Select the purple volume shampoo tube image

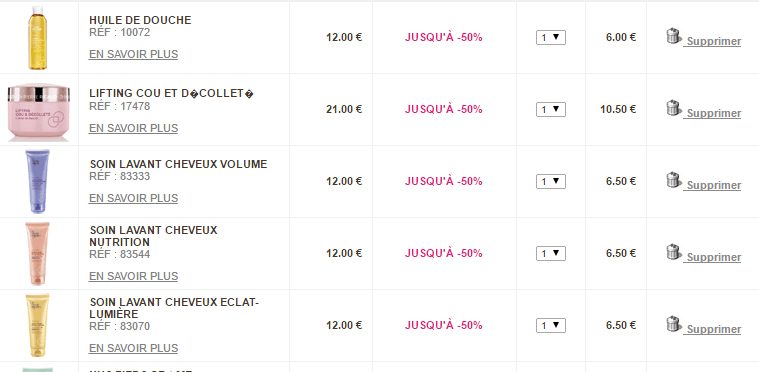point(37,181)
